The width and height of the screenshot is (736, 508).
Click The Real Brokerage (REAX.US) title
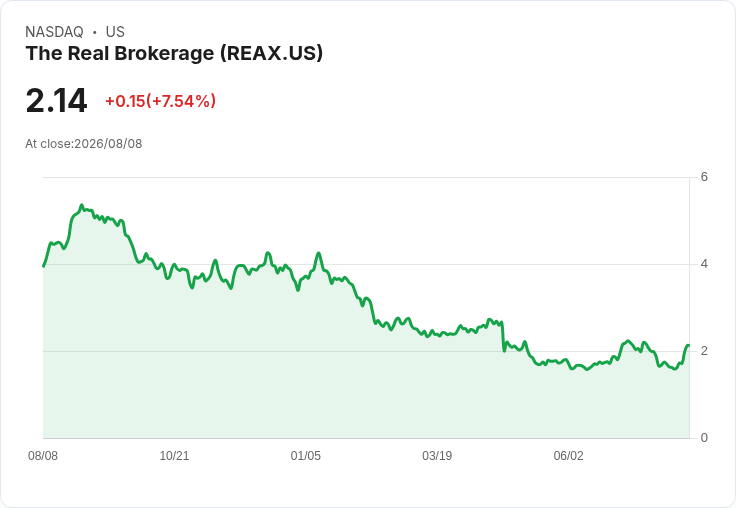pyautogui.click(x=174, y=54)
